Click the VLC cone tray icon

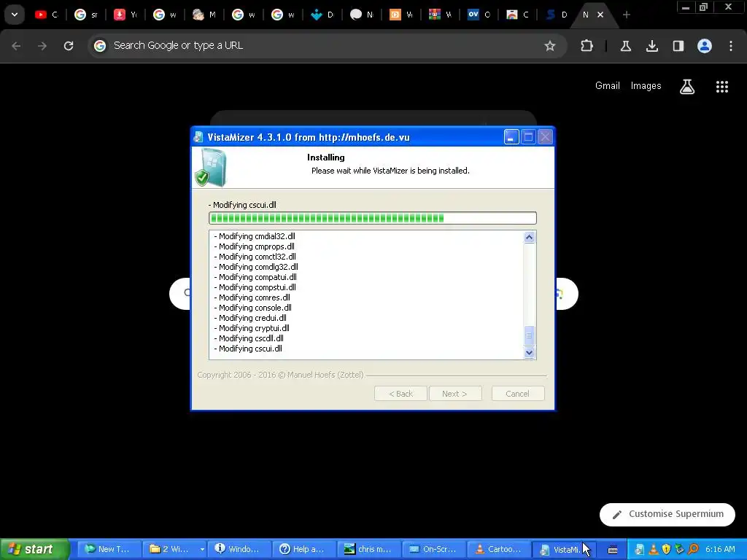654,550
